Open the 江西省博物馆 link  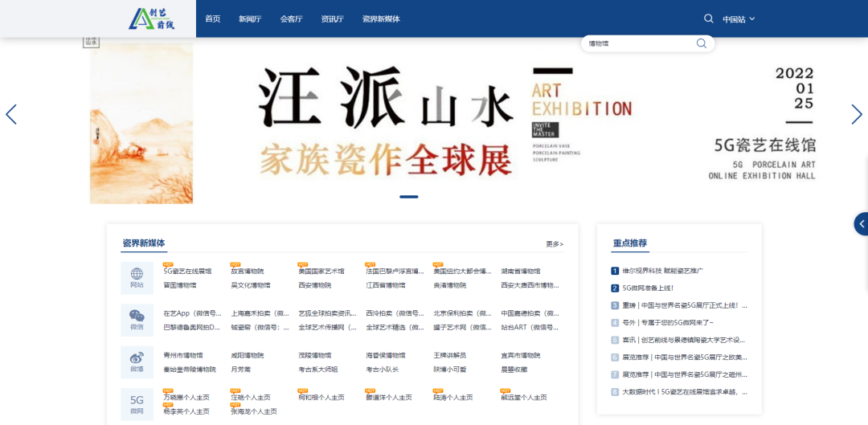click(x=385, y=285)
